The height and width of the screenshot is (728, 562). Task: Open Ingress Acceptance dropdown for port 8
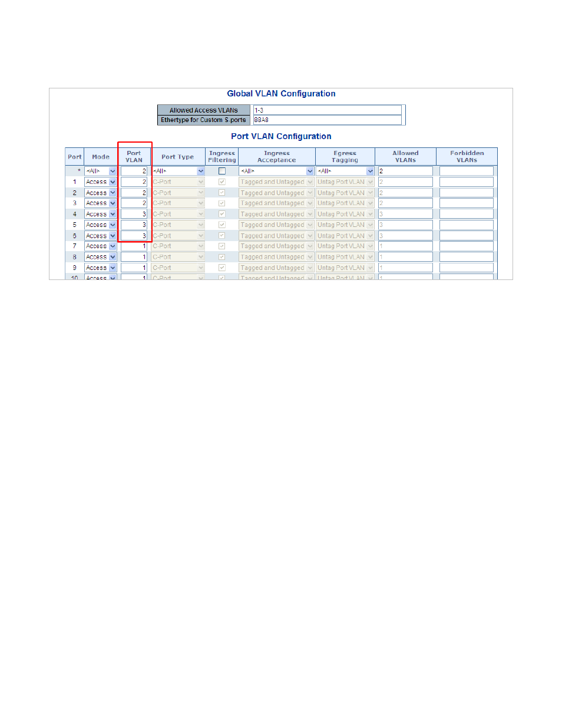point(276,257)
